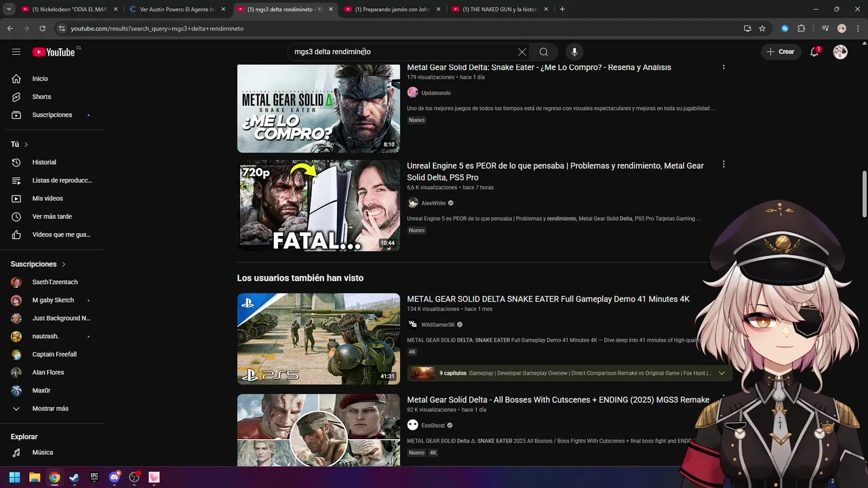Open M gaby Sketch subscription channel
The image size is (868, 488).
point(52,300)
